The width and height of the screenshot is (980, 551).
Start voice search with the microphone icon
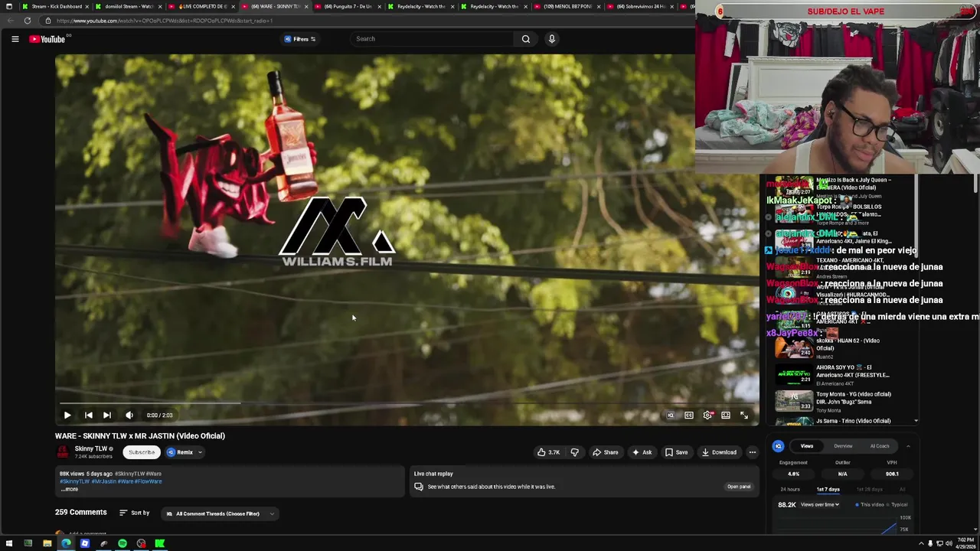pyautogui.click(x=551, y=39)
